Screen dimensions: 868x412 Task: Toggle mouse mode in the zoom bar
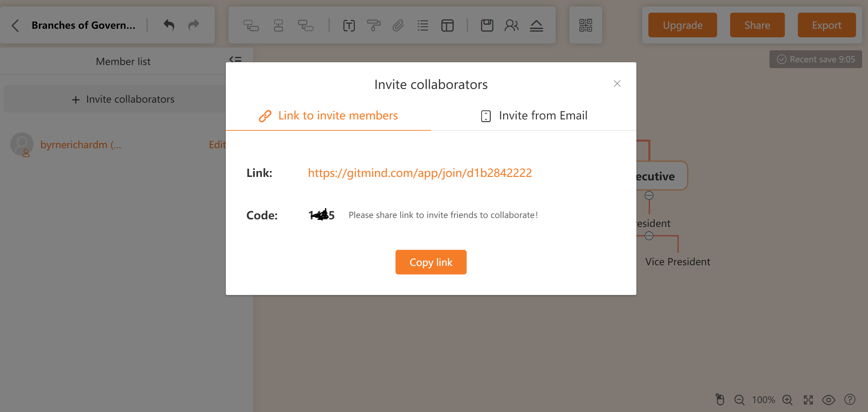click(x=720, y=399)
